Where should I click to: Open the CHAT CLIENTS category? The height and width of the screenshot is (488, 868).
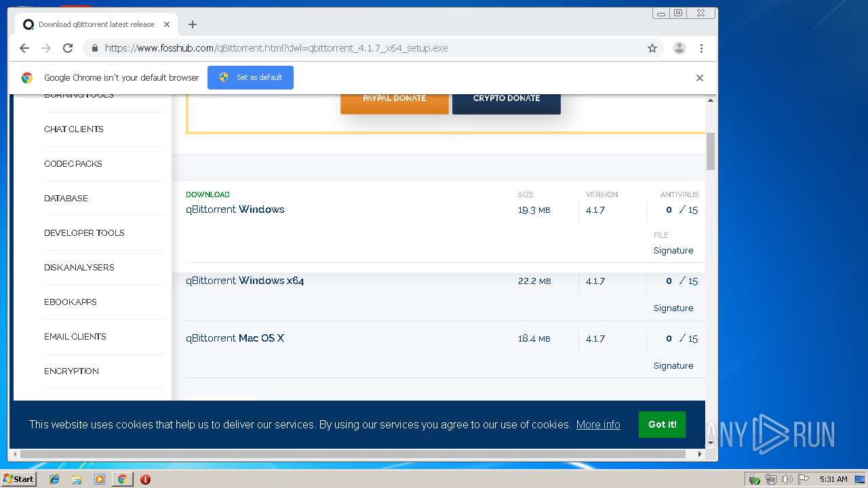tap(74, 129)
